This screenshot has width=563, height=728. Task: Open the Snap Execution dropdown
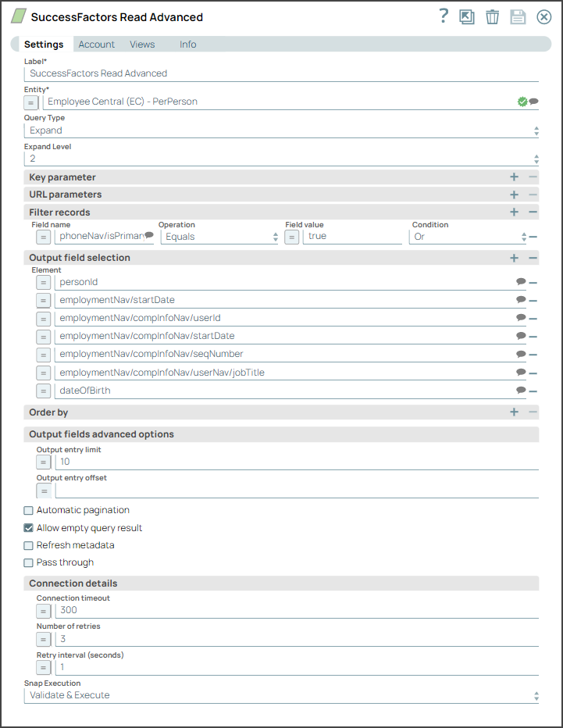281,695
